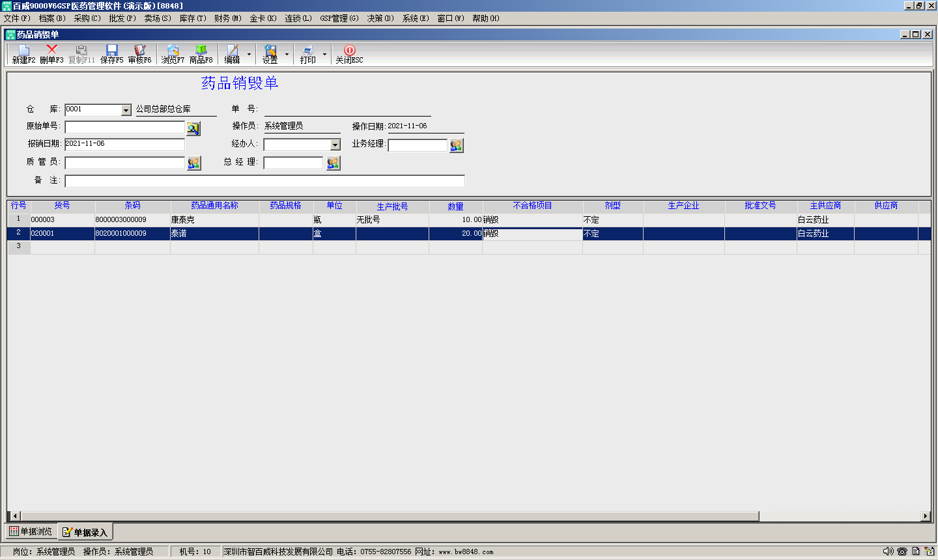Click the 数量 column header
Viewport: 938px width, 560px height.
pos(455,206)
